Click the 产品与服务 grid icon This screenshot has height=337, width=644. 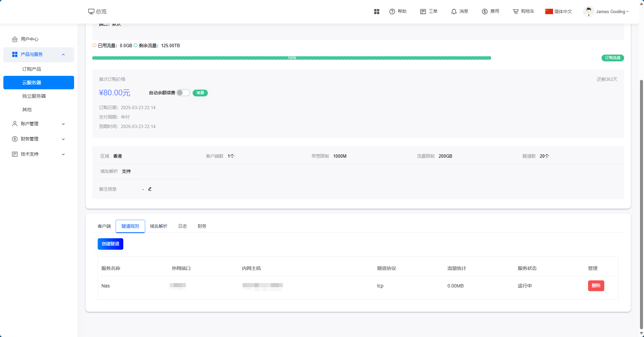click(15, 54)
